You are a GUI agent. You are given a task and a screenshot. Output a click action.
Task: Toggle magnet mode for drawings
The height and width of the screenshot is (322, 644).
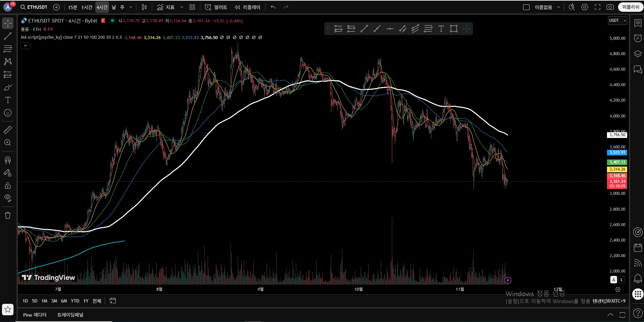(x=8, y=160)
